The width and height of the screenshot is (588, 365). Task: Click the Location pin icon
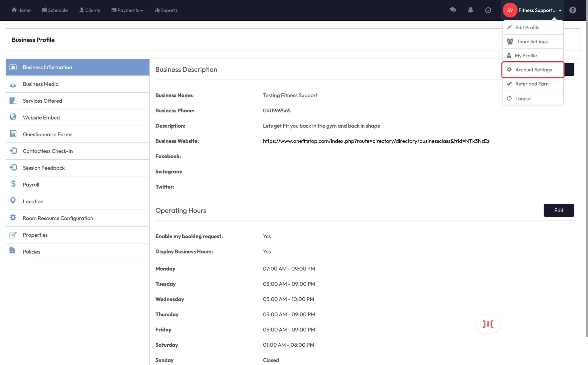pyautogui.click(x=13, y=201)
